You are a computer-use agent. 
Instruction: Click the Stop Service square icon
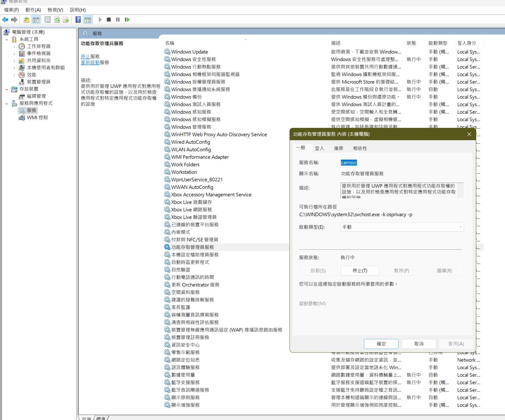coord(109,20)
